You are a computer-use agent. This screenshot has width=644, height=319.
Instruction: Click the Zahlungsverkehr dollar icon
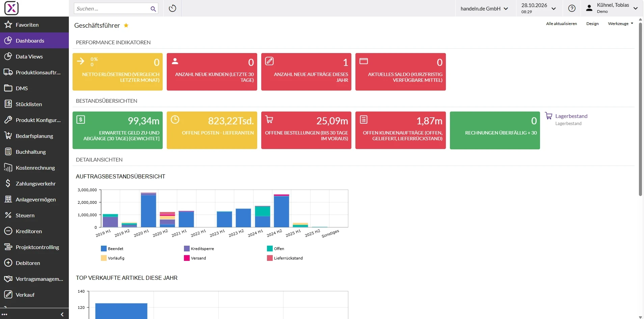pyautogui.click(x=8, y=183)
